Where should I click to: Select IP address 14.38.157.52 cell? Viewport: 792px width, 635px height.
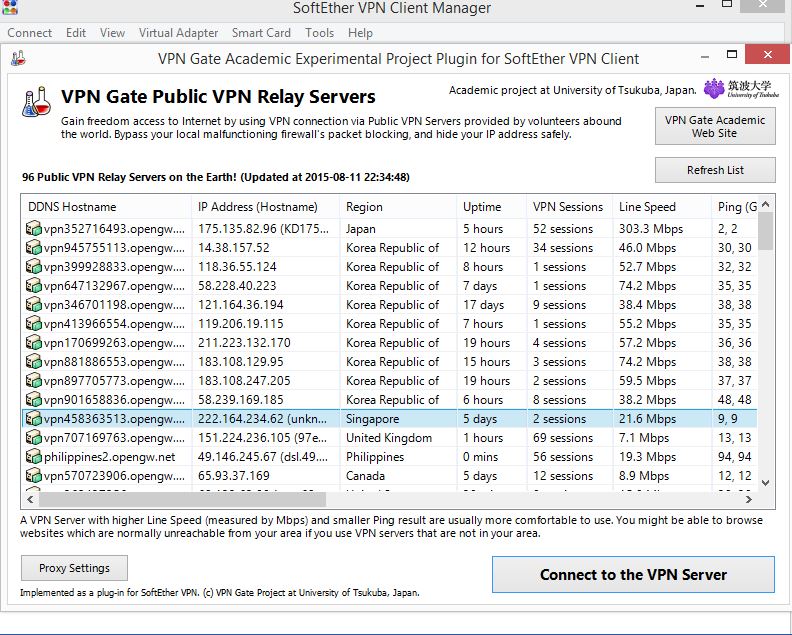point(266,248)
